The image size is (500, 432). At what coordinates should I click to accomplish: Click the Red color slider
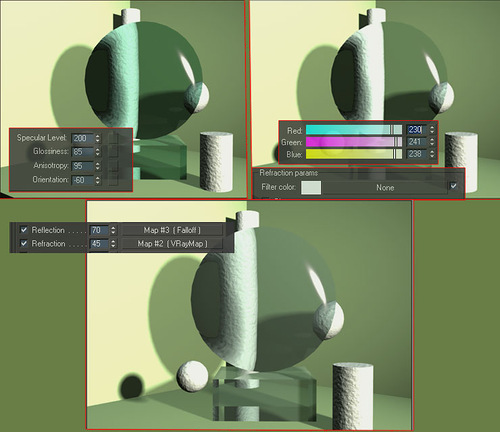click(354, 130)
